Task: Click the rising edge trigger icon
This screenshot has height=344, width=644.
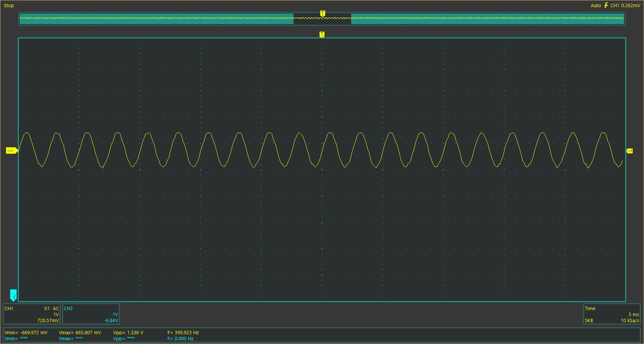Action: [606, 5]
